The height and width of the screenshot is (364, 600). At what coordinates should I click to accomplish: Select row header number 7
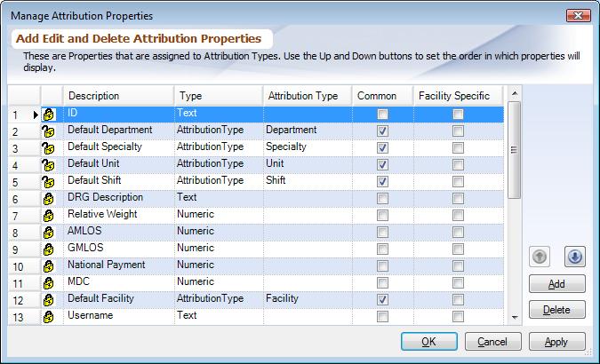(x=24, y=216)
